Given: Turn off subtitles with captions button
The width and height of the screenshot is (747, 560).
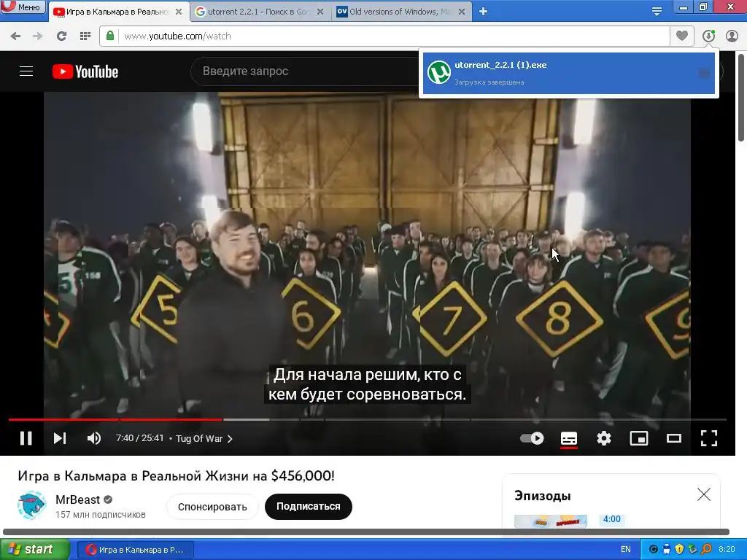Looking at the screenshot, I should coord(569,438).
